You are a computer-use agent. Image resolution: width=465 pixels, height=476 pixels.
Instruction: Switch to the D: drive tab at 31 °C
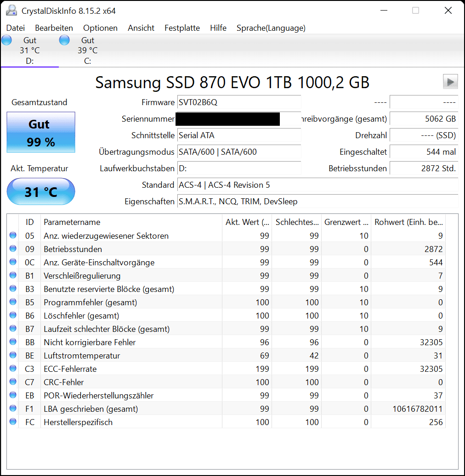30,50
